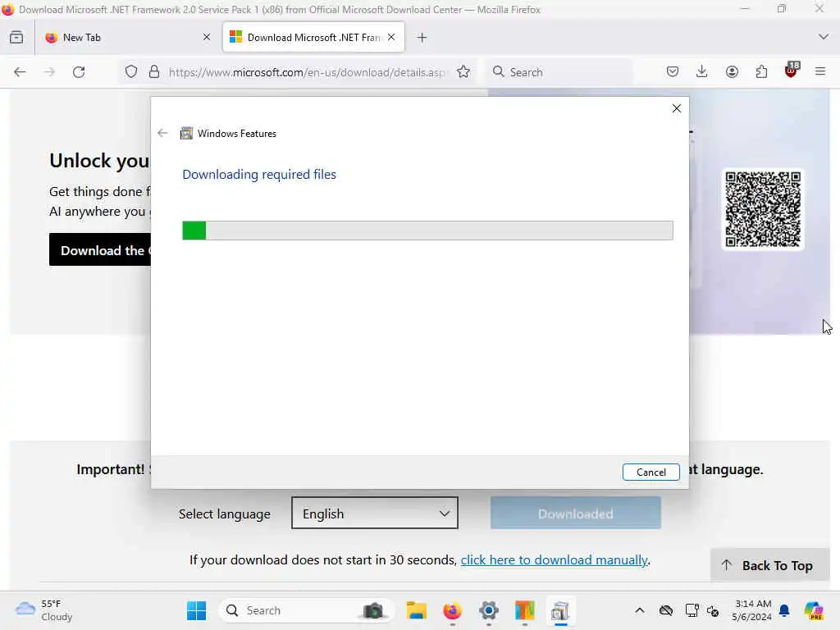Viewport: 840px width, 630px height.
Task: Click the Firefox View icon
Action: click(x=16, y=38)
